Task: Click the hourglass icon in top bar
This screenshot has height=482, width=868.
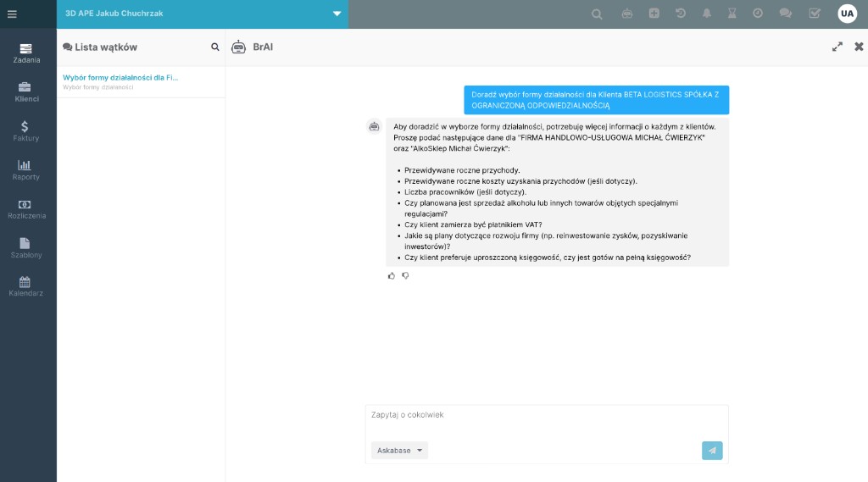Action: [732, 14]
